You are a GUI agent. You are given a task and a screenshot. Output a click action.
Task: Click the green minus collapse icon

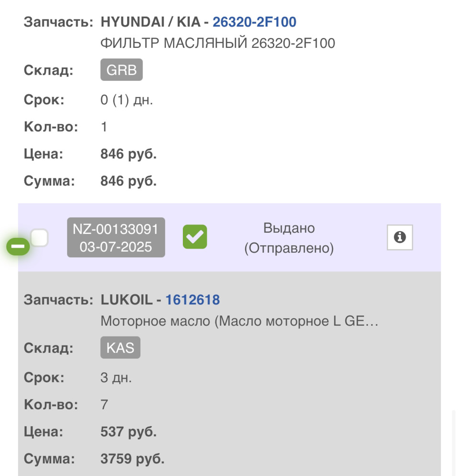pyautogui.click(x=18, y=247)
